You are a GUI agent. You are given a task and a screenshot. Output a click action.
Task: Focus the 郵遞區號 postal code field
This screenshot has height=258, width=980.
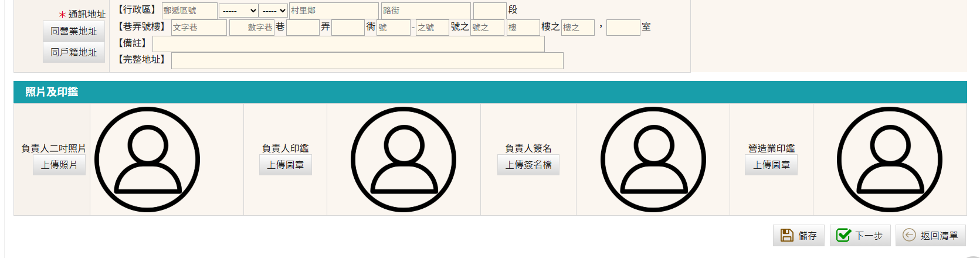[189, 11]
